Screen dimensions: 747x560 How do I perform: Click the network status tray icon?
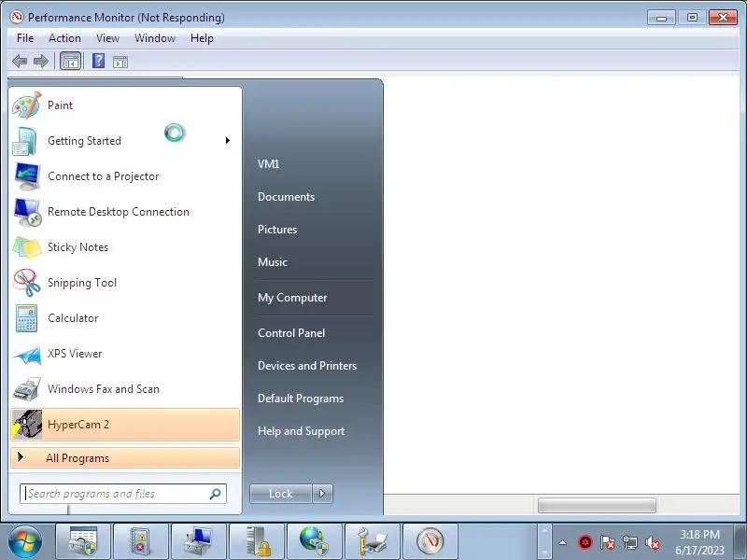coord(629,542)
